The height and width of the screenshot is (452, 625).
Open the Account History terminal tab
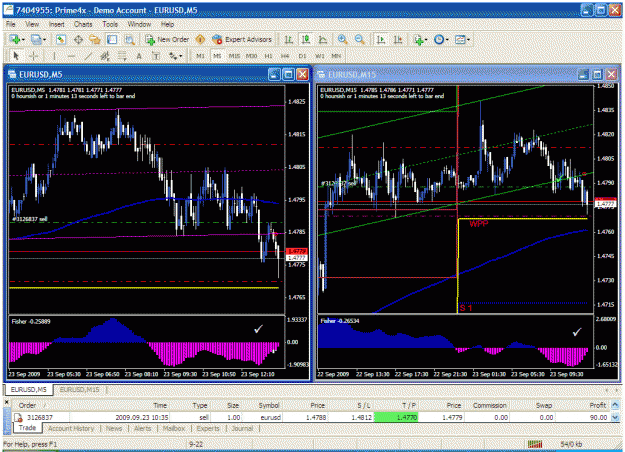pyautogui.click(x=71, y=428)
